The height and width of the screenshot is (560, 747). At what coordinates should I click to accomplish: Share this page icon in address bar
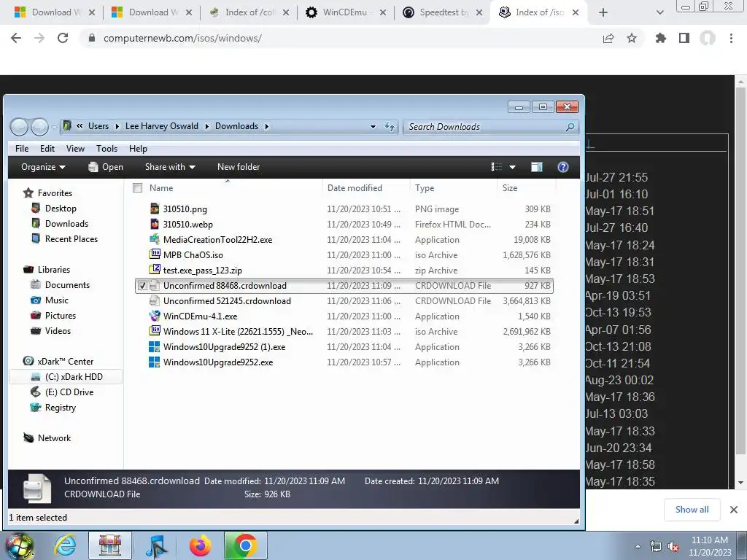point(608,38)
